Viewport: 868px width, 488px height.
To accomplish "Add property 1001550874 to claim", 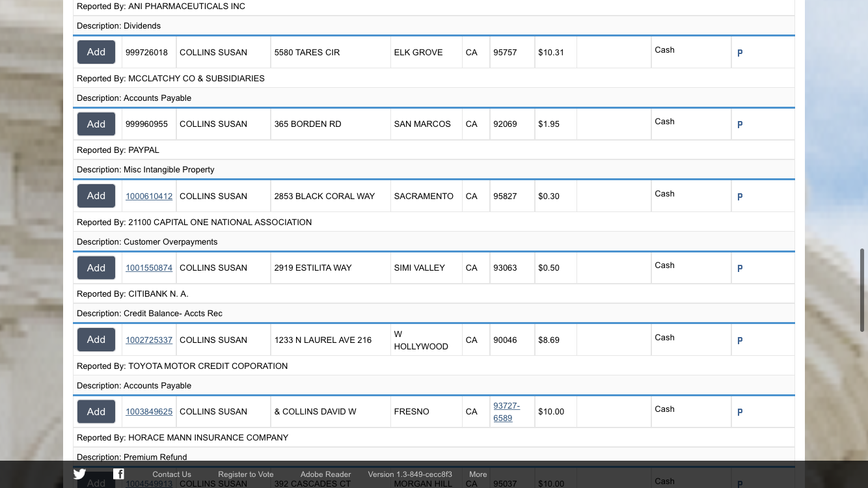I will click(96, 267).
